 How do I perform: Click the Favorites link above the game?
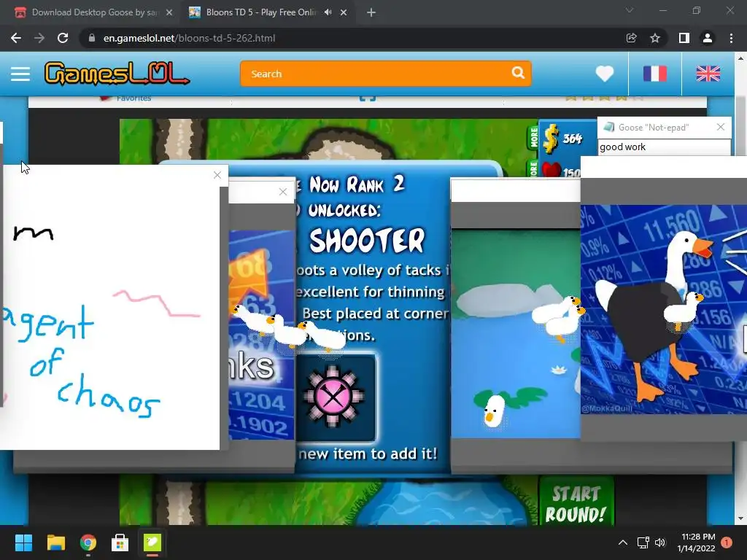coord(133,98)
